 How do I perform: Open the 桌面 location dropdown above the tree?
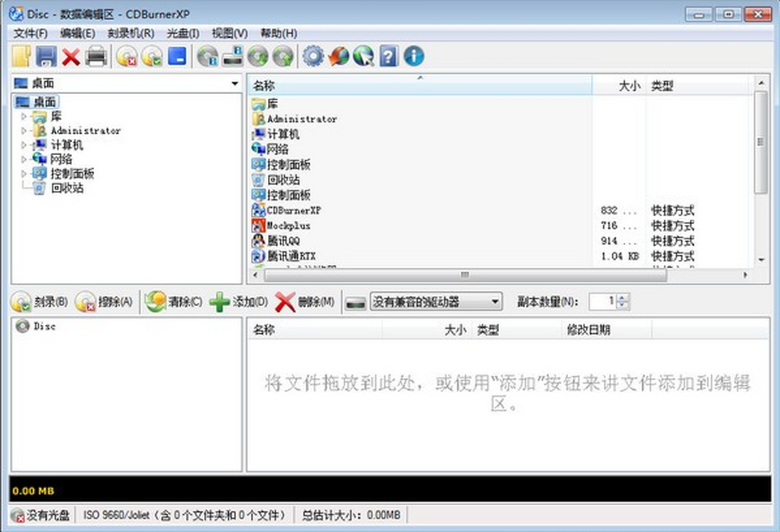tap(234, 83)
